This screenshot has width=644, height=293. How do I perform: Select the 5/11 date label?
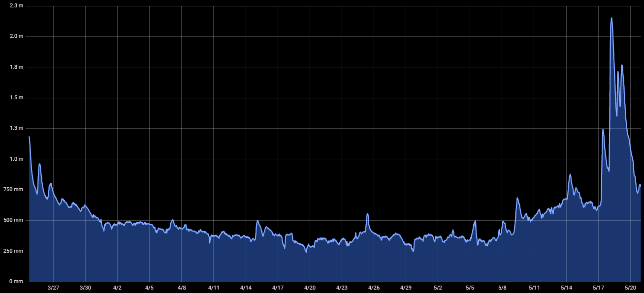tap(534, 288)
